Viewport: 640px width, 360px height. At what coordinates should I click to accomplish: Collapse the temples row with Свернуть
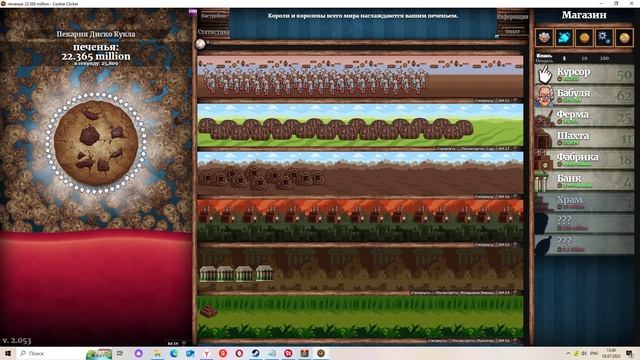[437, 340]
